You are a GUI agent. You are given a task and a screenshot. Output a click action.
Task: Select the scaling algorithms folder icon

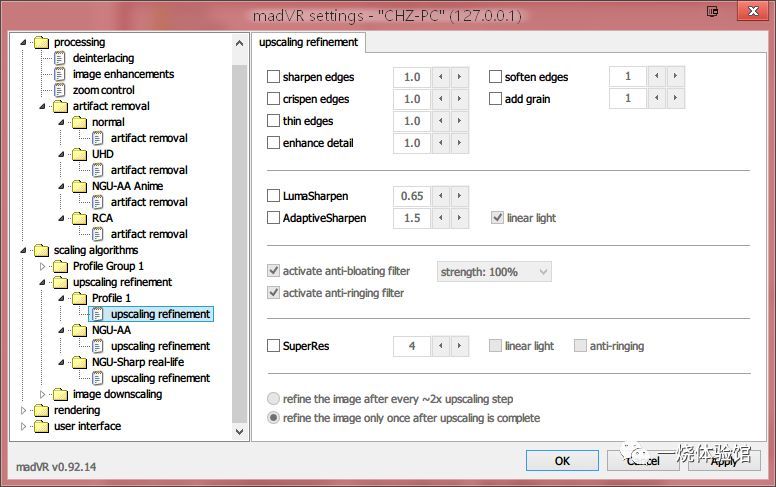(42, 250)
